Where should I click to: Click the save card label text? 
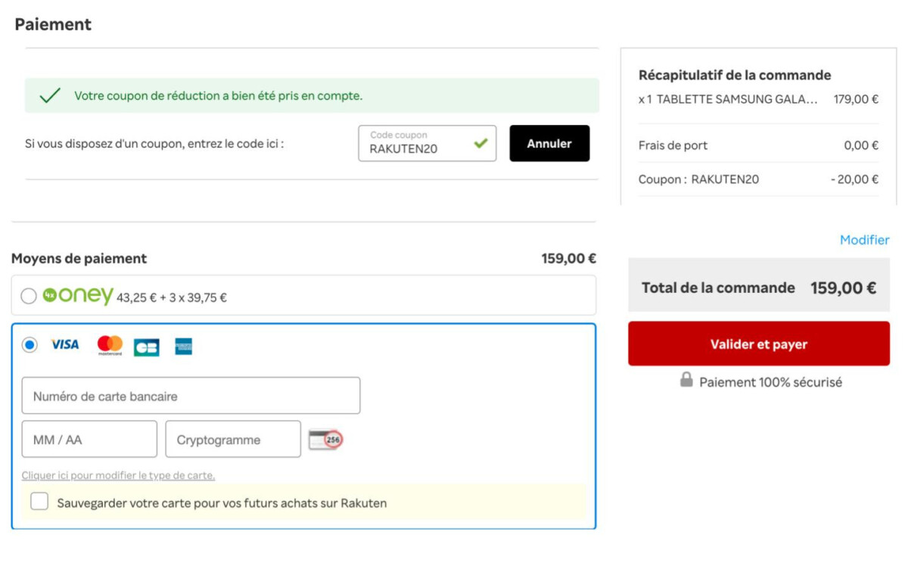222,503
